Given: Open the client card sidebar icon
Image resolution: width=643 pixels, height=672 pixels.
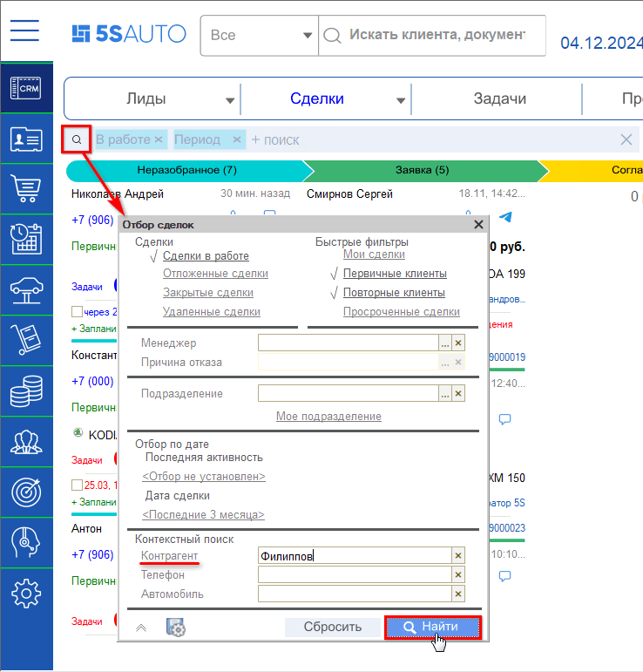Looking at the screenshot, I should pos(26,139).
